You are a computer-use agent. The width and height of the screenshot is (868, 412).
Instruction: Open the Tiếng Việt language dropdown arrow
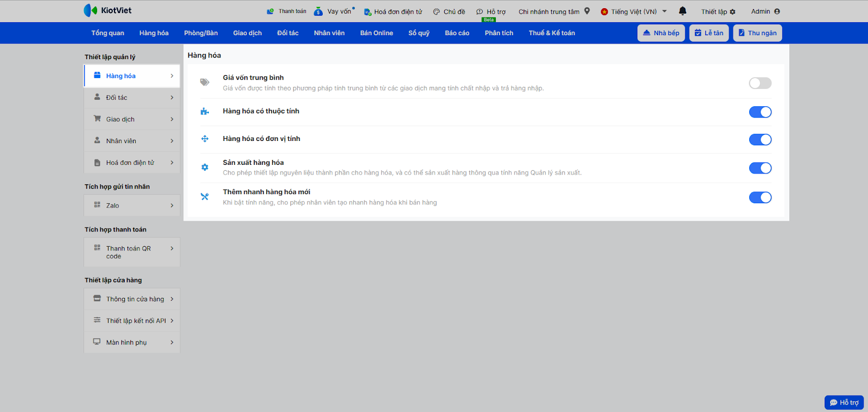tap(665, 11)
